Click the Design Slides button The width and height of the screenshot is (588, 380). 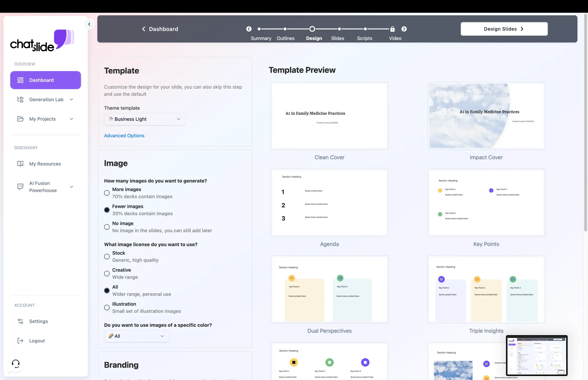pos(504,29)
